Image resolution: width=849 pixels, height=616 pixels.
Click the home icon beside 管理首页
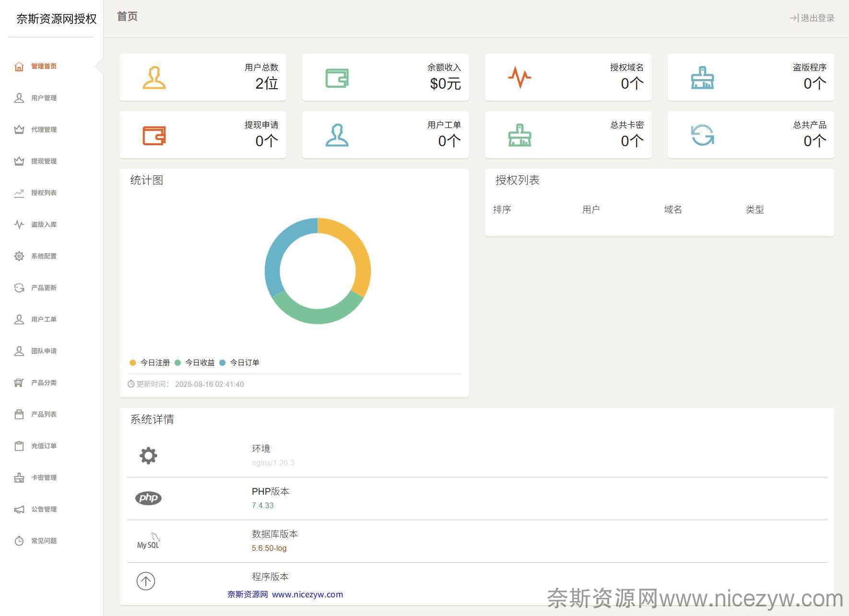[x=19, y=66]
